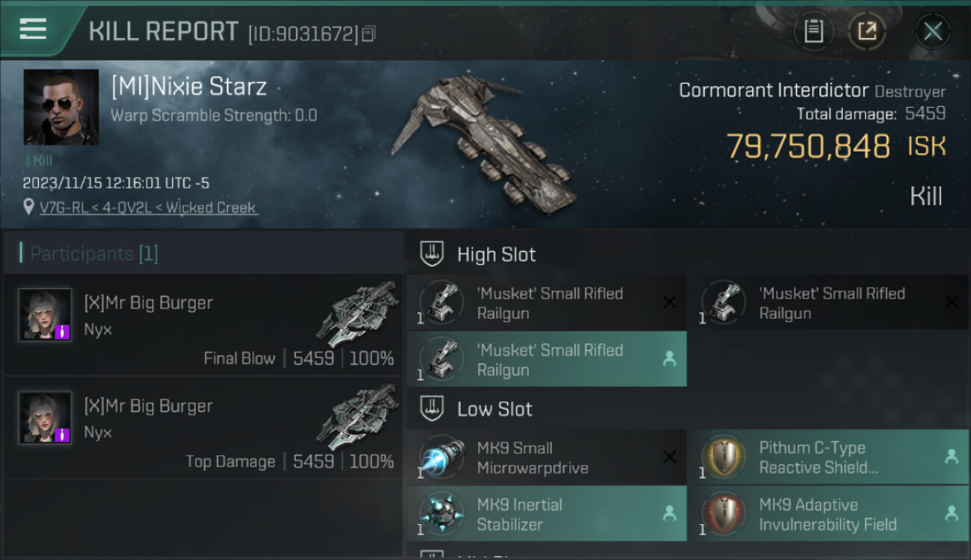
Task: Open the clipboard notes icon
Action: [x=813, y=31]
